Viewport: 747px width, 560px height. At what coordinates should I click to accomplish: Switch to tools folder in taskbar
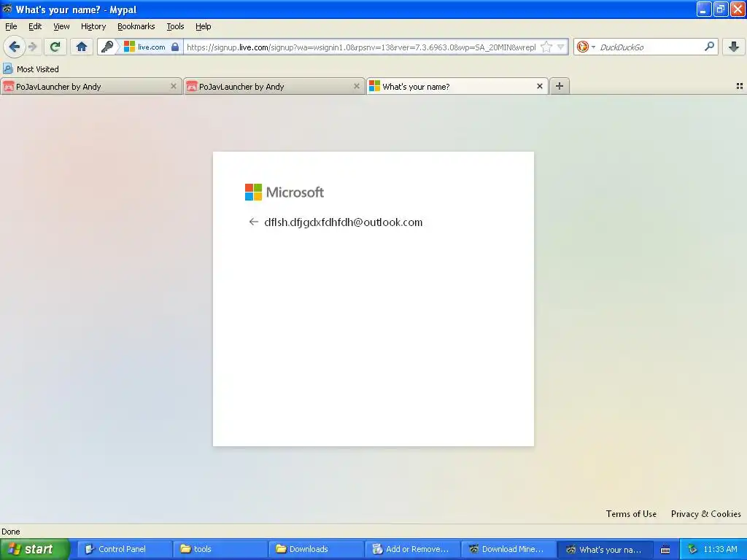click(220, 549)
